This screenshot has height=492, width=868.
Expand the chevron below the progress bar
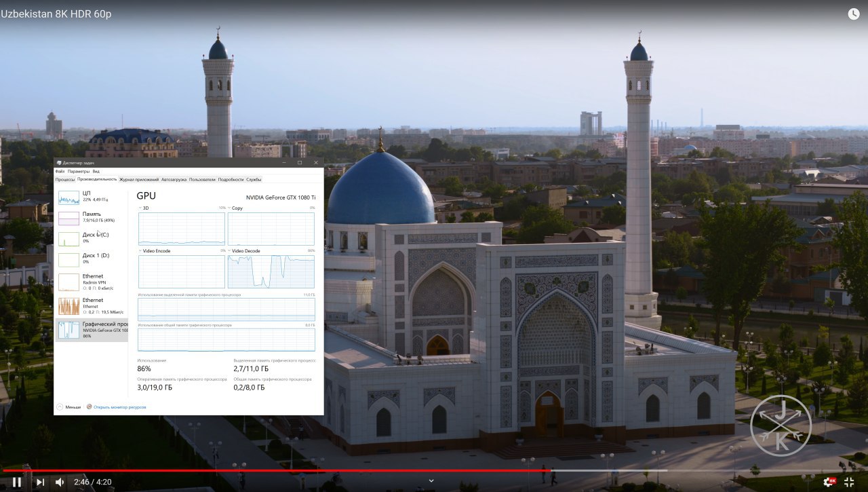[x=431, y=481]
